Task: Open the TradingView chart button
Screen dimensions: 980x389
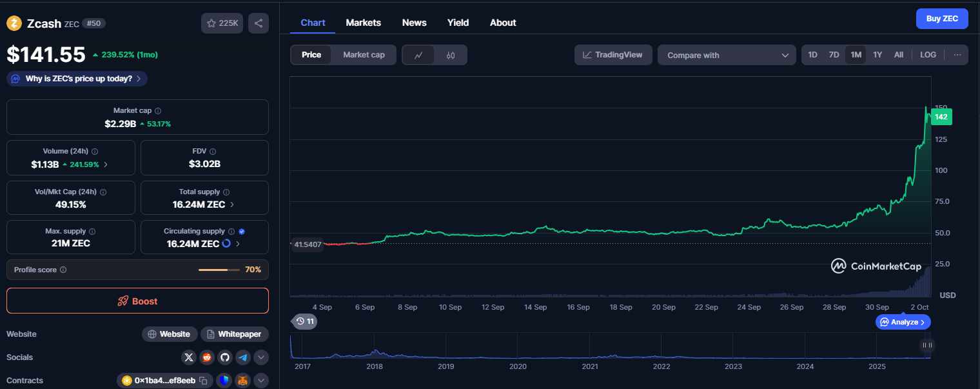Action: [x=613, y=55]
